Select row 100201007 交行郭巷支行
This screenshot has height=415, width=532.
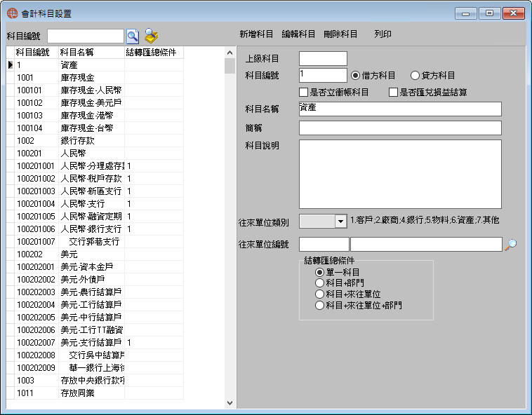(x=95, y=242)
